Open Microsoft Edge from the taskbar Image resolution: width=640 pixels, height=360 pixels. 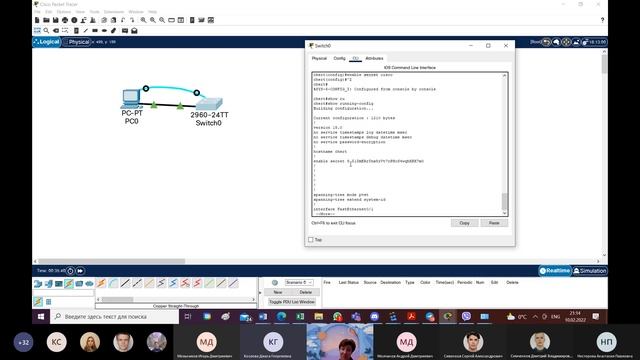(x=281, y=316)
